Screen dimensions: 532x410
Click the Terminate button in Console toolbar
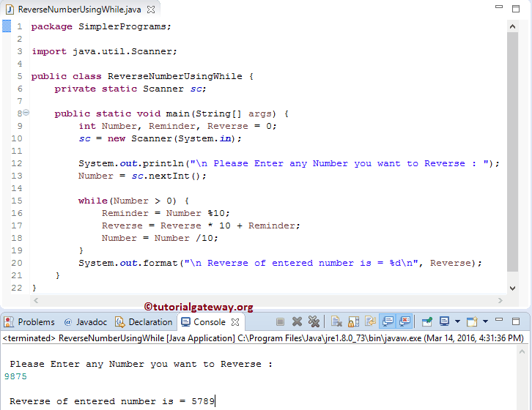click(280, 321)
